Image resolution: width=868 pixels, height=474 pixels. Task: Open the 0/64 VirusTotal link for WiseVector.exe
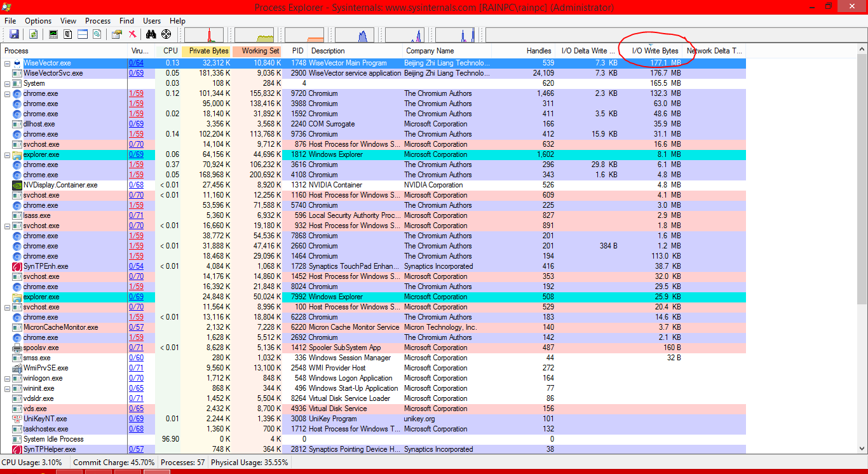[136, 63]
